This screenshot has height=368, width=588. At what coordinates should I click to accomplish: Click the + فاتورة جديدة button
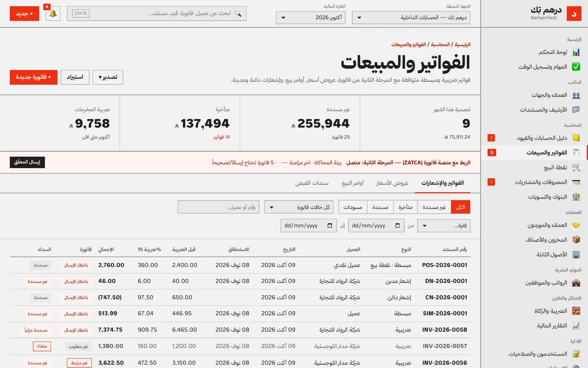34,77
